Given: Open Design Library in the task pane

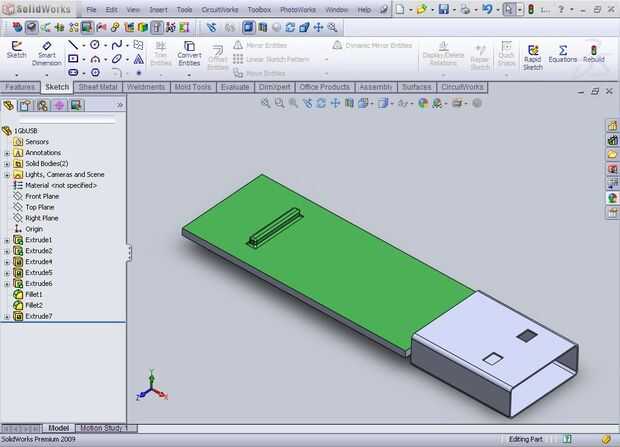Looking at the screenshot, I should (612, 140).
